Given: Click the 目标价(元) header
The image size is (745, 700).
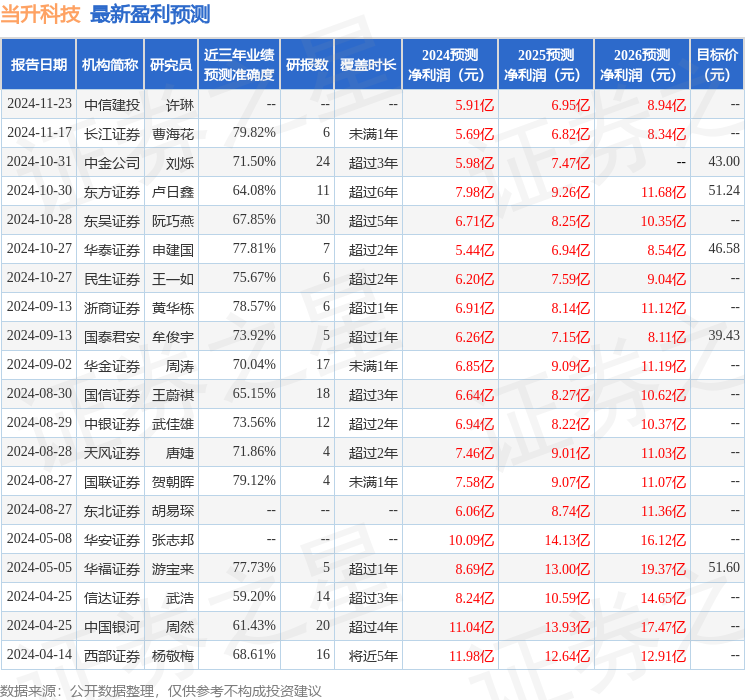Looking at the screenshot, I should point(717,64).
